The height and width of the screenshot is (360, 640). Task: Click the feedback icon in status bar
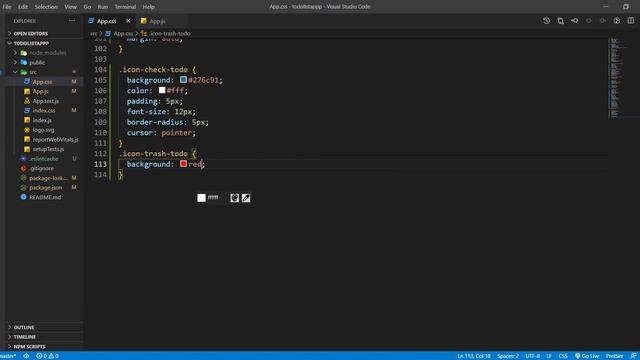tap(633, 356)
